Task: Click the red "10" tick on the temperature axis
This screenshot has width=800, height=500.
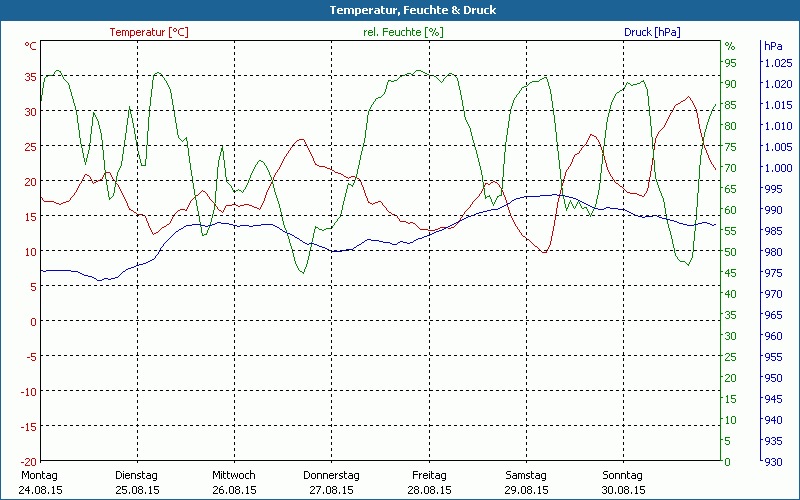Action: point(31,252)
